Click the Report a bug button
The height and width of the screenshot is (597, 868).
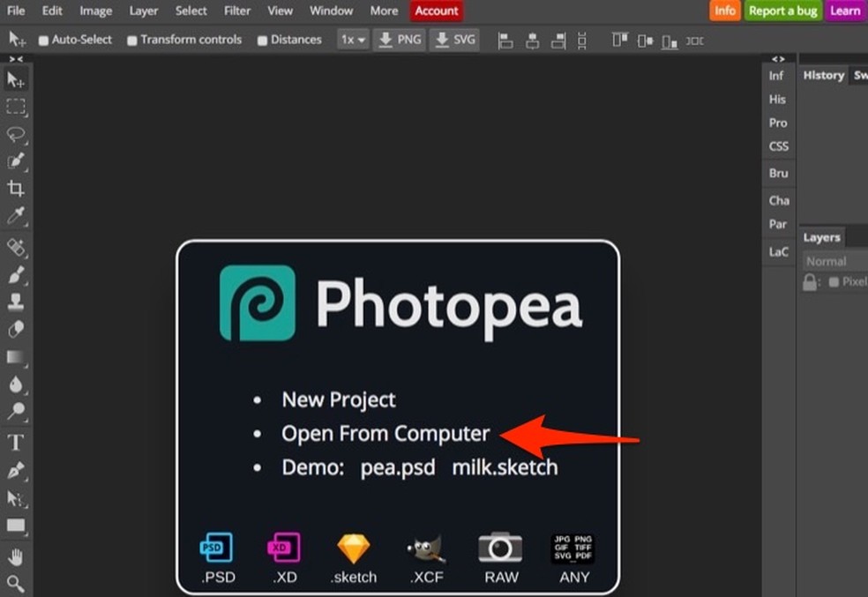click(x=783, y=11)
